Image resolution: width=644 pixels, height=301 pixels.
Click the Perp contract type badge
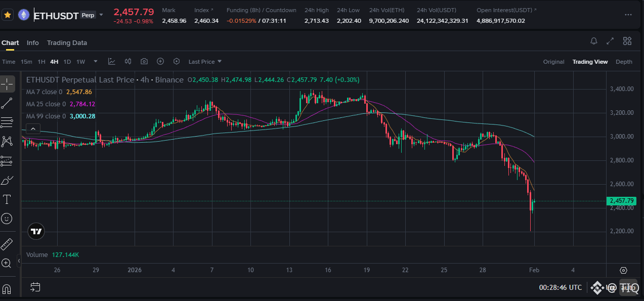coord(88,15)
